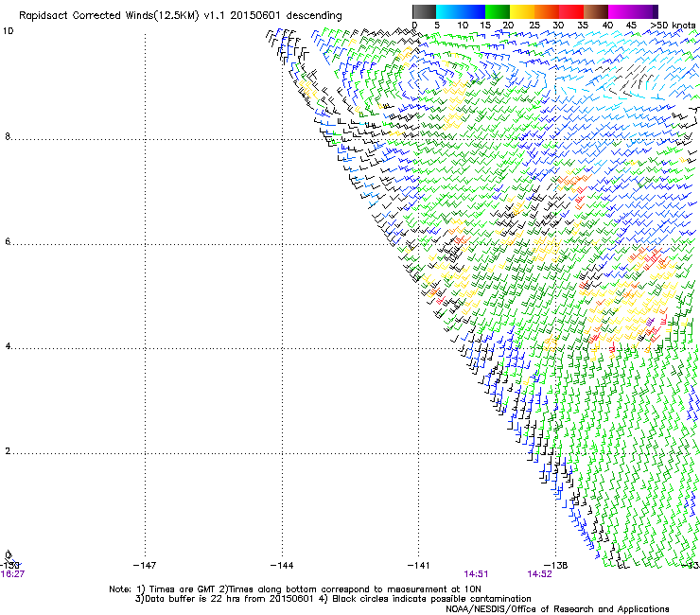Click the longitude label '-138'
This screenshot has height=615, width=700.
tap(555, 566)
